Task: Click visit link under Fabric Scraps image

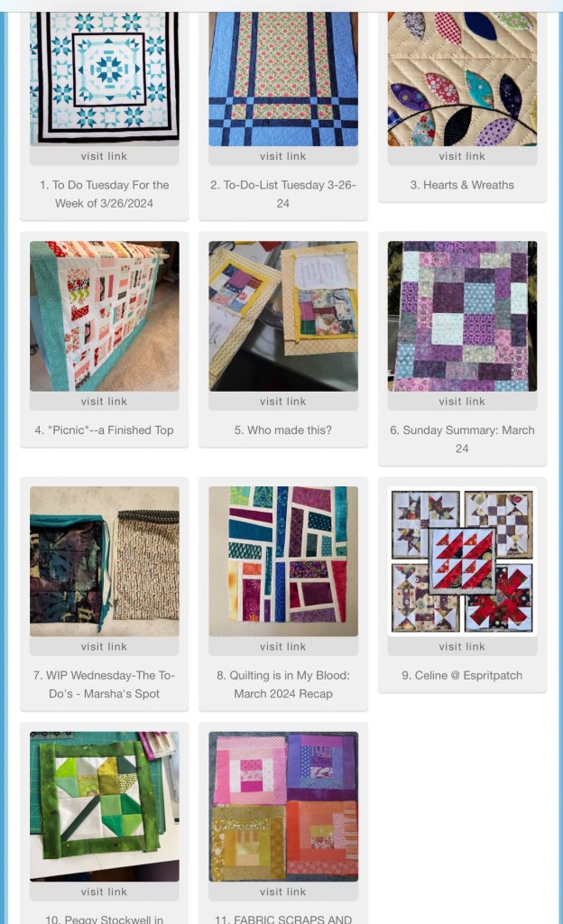Action: pos(283,892)
